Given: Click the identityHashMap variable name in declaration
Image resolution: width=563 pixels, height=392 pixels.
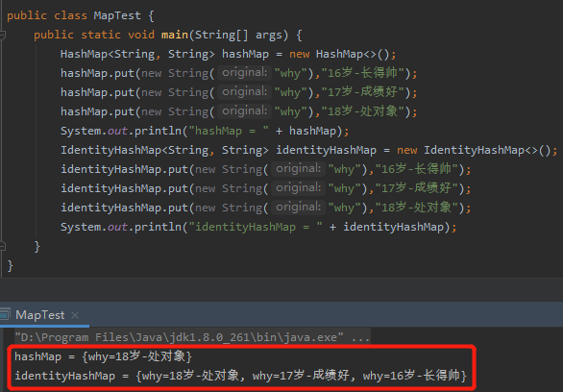Looking at the screenshot, I should tap(326, 150).
